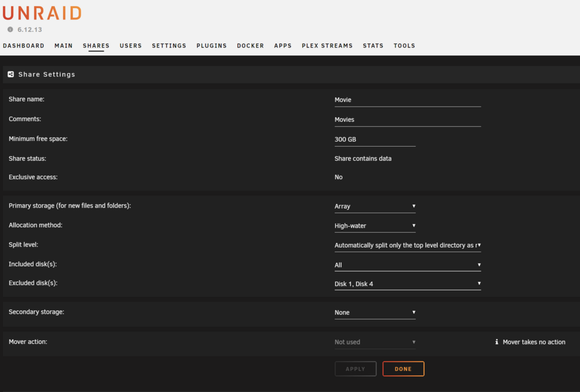Open the Allocation method High-water dropdown
The height and width of the screenshot is (392, 580).
click(x=375, y=226)
